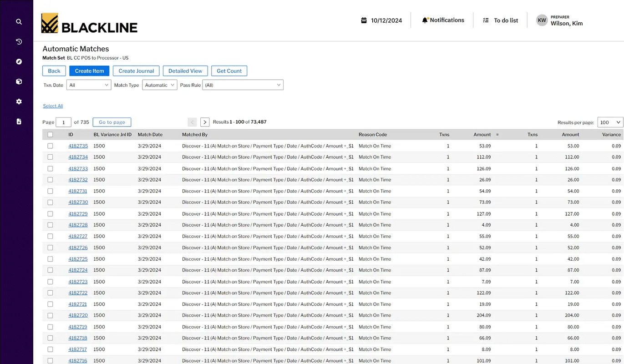Click the document icon in sidebar
This screenshot has width=624, height=364.
pyautogui.click(x=19, y=121)
